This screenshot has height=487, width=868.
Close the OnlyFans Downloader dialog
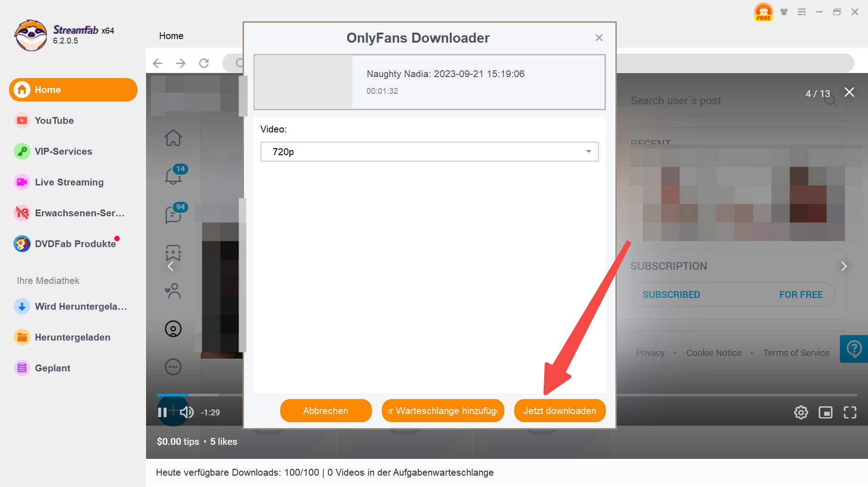tap(599, 38)
